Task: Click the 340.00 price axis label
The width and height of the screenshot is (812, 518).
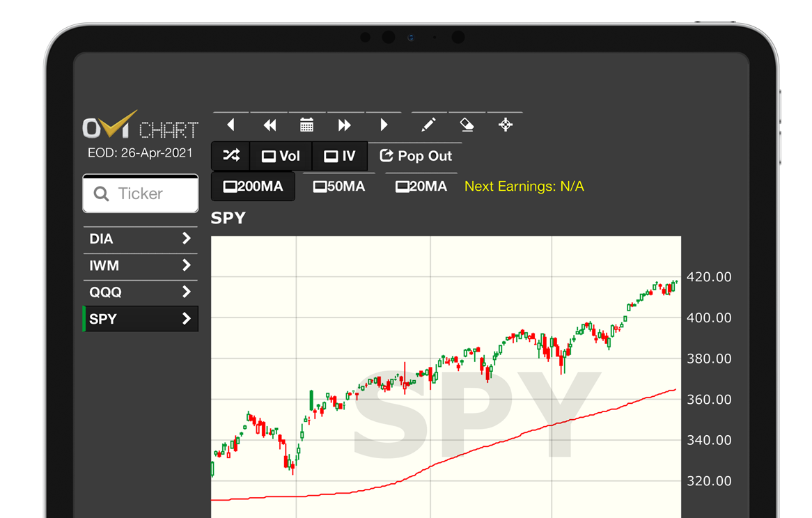Action: [709, 441]
